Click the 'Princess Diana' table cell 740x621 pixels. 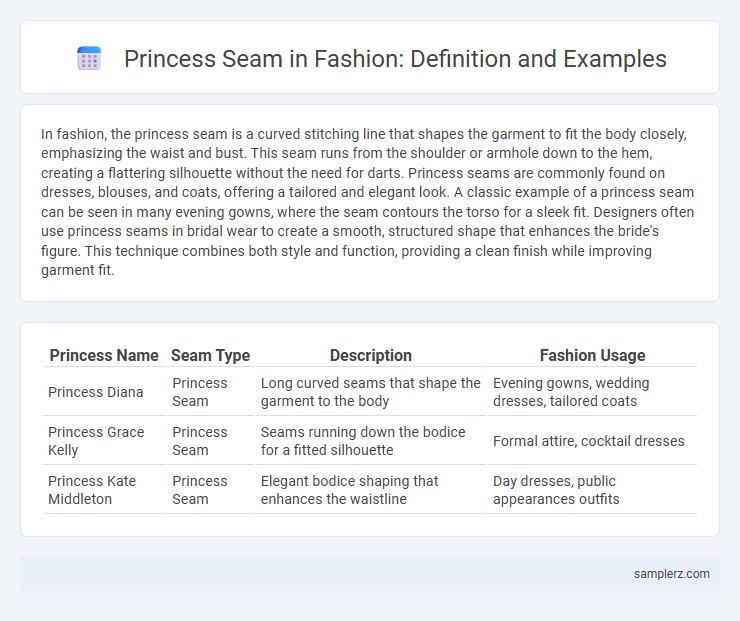(x=104, y=392)
